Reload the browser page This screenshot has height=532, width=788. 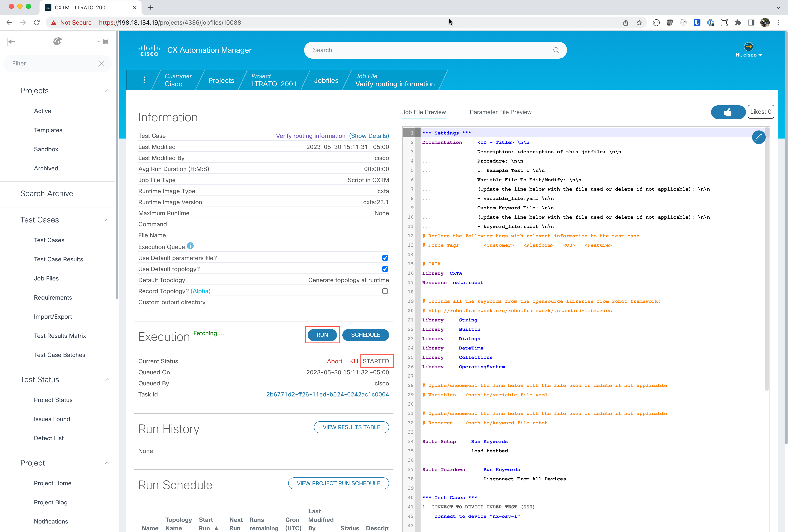click(37, 22)
